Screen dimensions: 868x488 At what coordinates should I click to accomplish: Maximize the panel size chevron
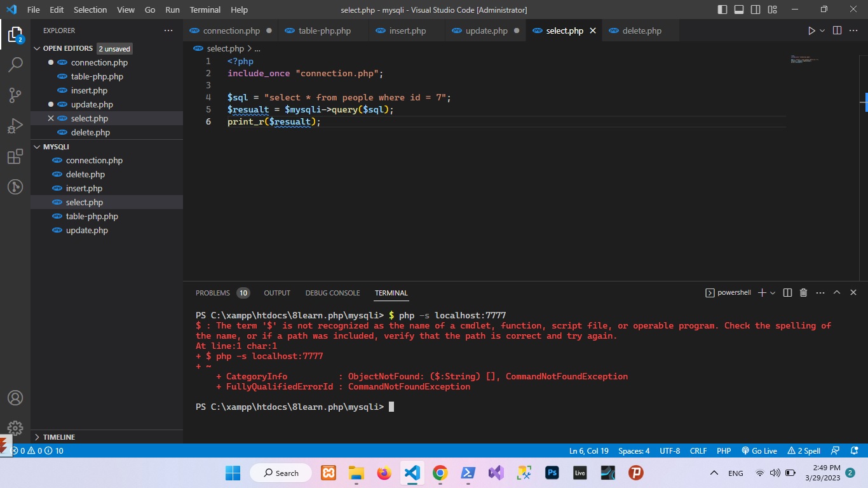tap(837, 292)
